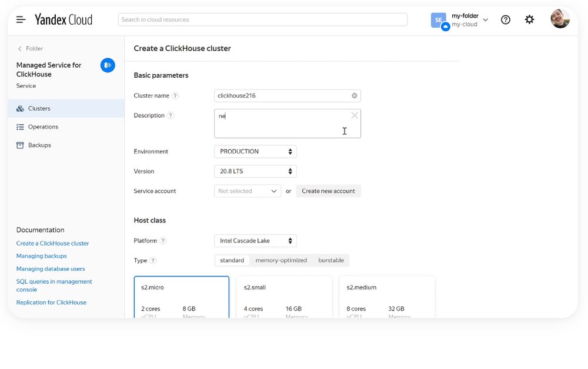This screenshot has width=588, height=369.
Task: Open settings gear icon
Action: pos(529,19)
